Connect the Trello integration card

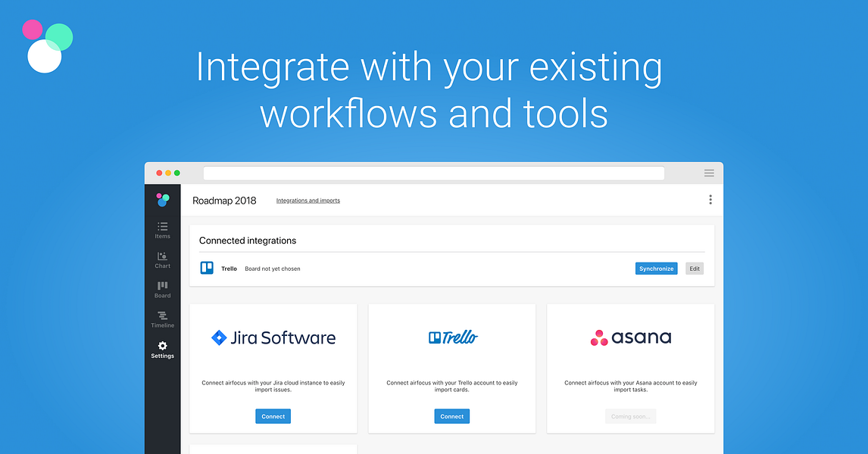[451, 416]
